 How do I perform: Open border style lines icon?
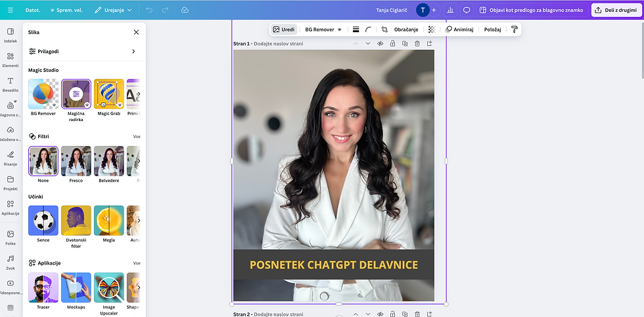coord(356,30)
